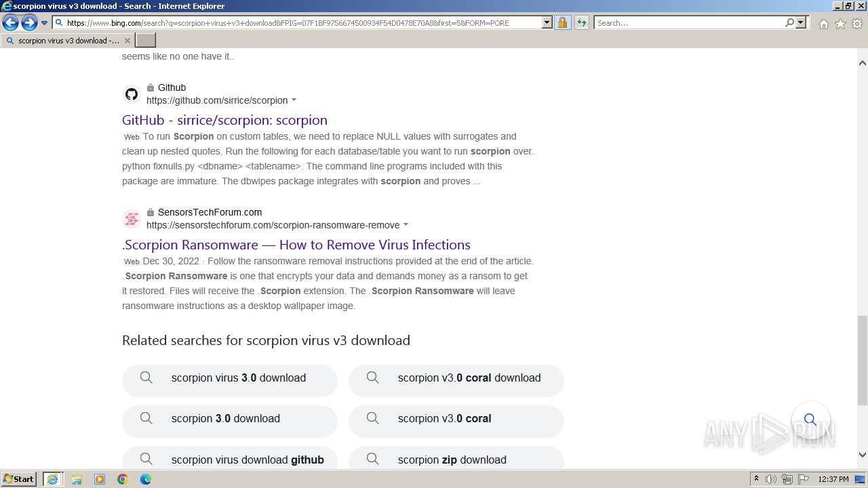
Task: Open .Scorpion Ransomware removal article link
Action: click(296, 245)
